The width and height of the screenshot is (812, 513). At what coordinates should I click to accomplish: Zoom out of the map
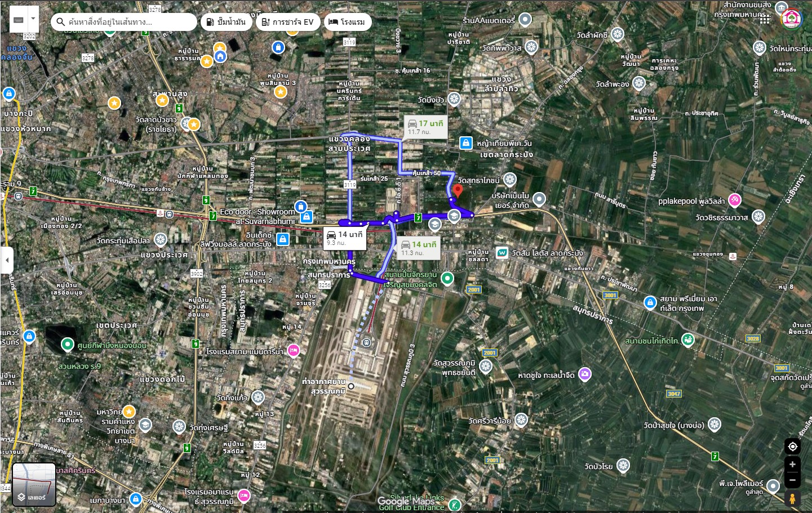coord(792,480)
